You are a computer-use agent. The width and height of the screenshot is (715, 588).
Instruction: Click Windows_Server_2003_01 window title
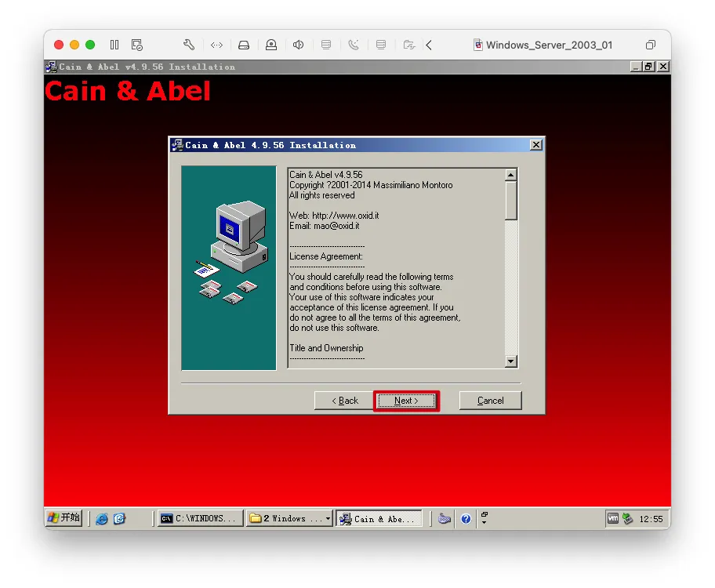point(549,45)
